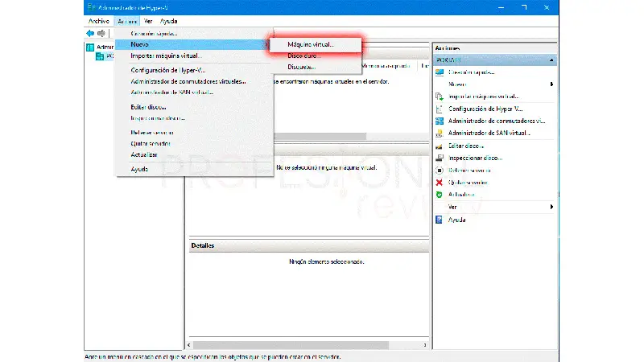The width and height of the screenshot is (644, 362).
Task: Select Nuevo in the Acción menu
Action: click(192, 44)
